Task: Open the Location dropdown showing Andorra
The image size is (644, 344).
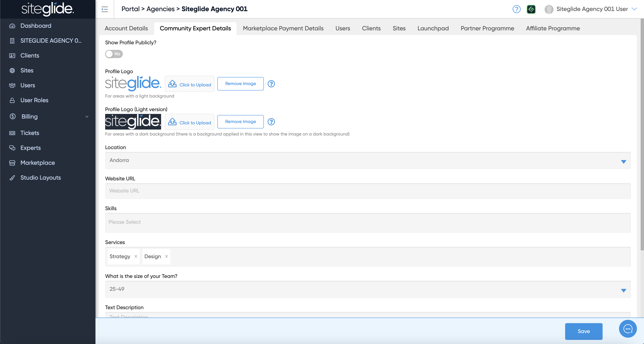Action: coord(367,160)
